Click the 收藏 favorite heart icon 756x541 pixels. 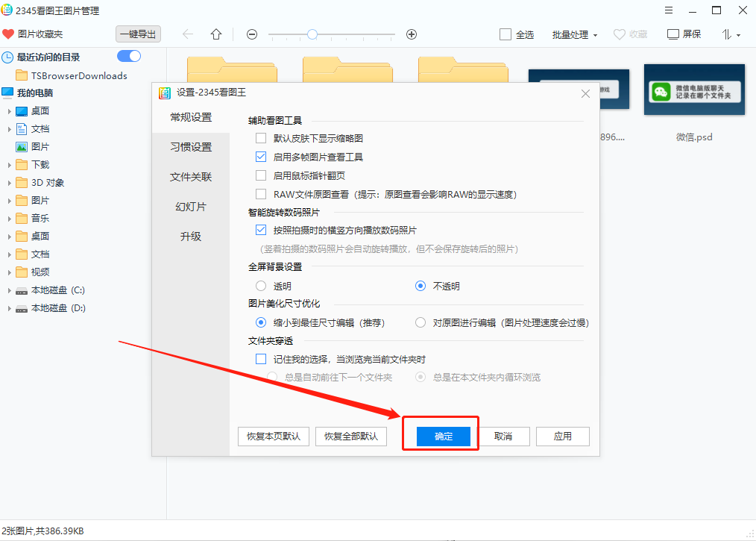coord(618,34)
